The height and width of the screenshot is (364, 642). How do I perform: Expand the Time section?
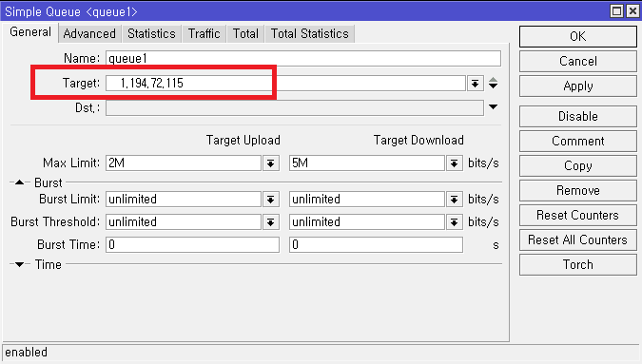tap(19, 264)
